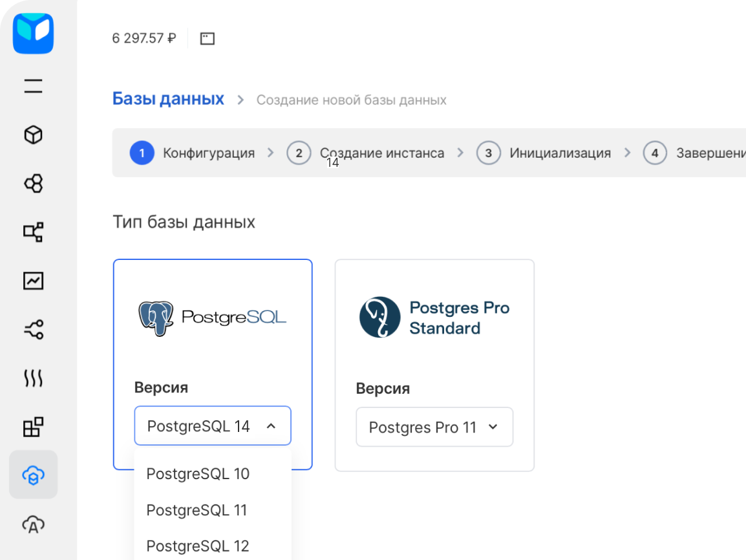Screen dimensions: 746x560
Task: Open the cloud database icon in sidebar
Action: [34, 475]
